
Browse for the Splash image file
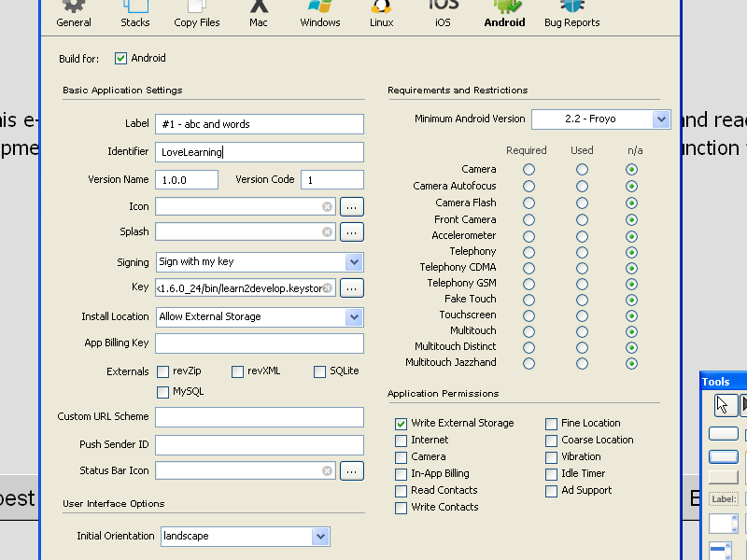pos(351,231)
